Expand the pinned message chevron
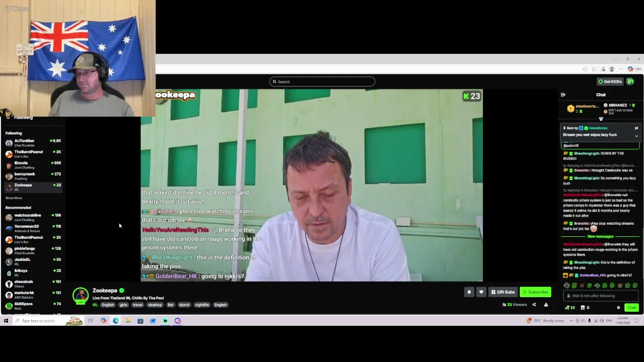The height and width of the screenshot is (362, 644). (x=636, y=136)
